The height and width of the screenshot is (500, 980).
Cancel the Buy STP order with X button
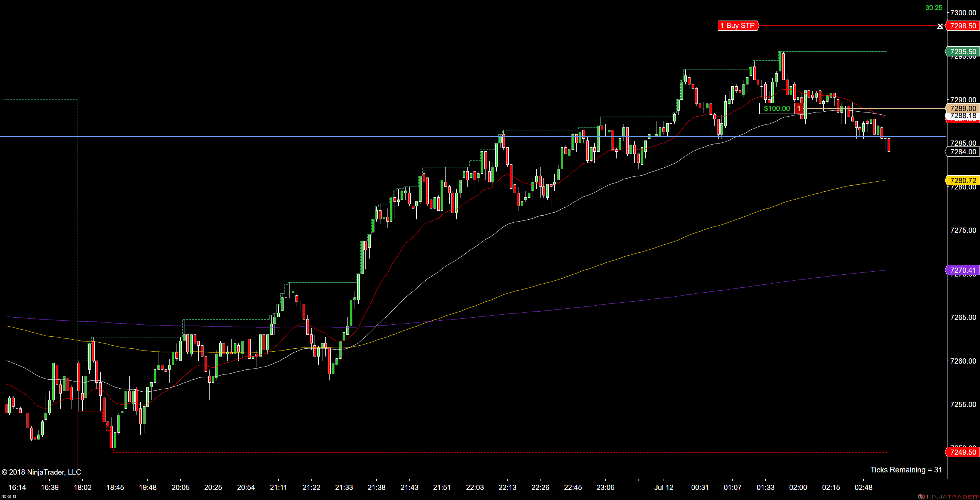tap(940, 26)
